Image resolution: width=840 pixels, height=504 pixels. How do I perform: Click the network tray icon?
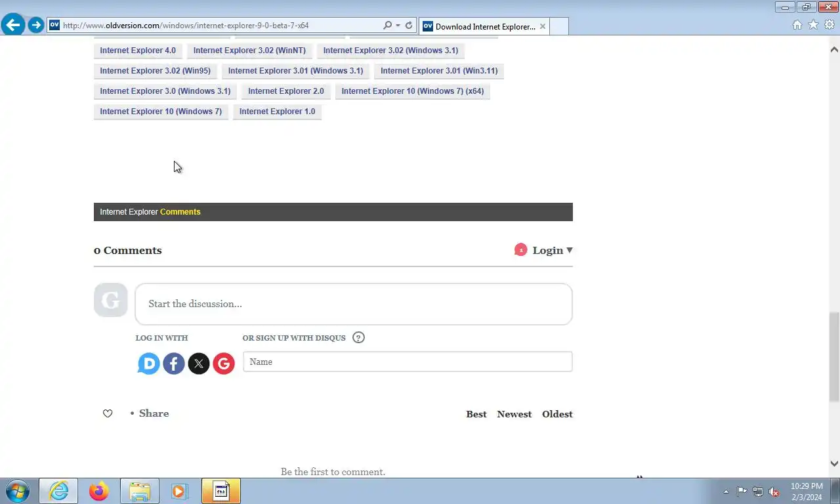(x=758, y=492)
